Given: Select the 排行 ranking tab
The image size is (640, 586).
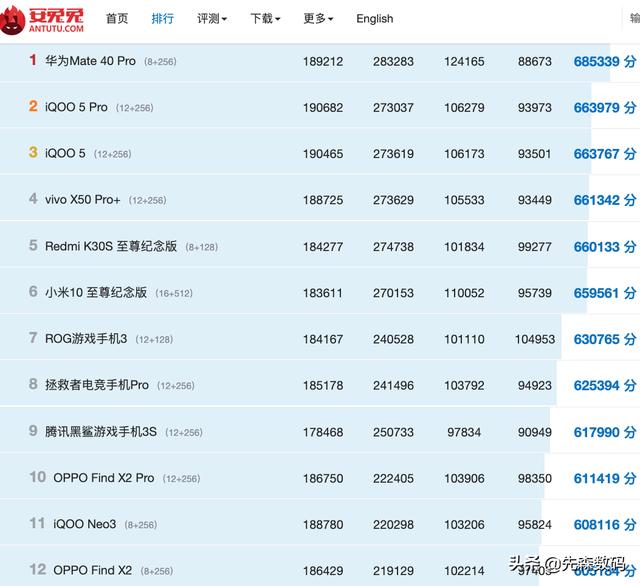Looking at the screenshot, I should pyautogui.click(x=162, y=19).
